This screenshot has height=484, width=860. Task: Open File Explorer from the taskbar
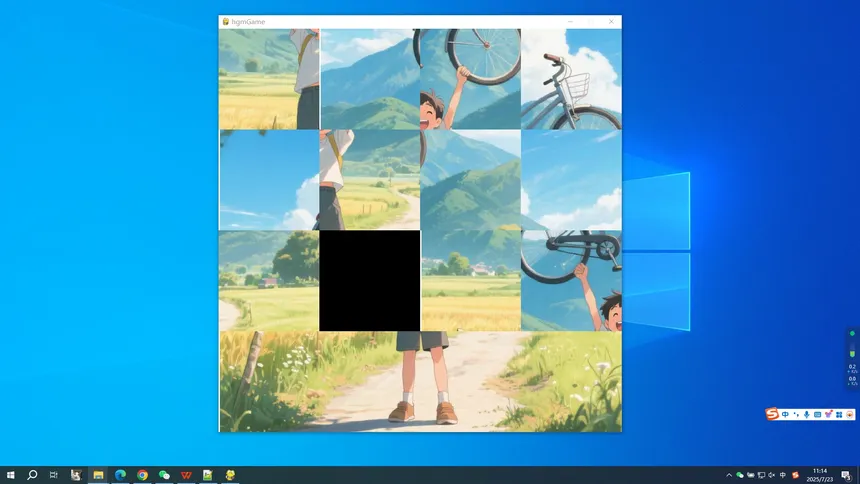tap(98, 475)
